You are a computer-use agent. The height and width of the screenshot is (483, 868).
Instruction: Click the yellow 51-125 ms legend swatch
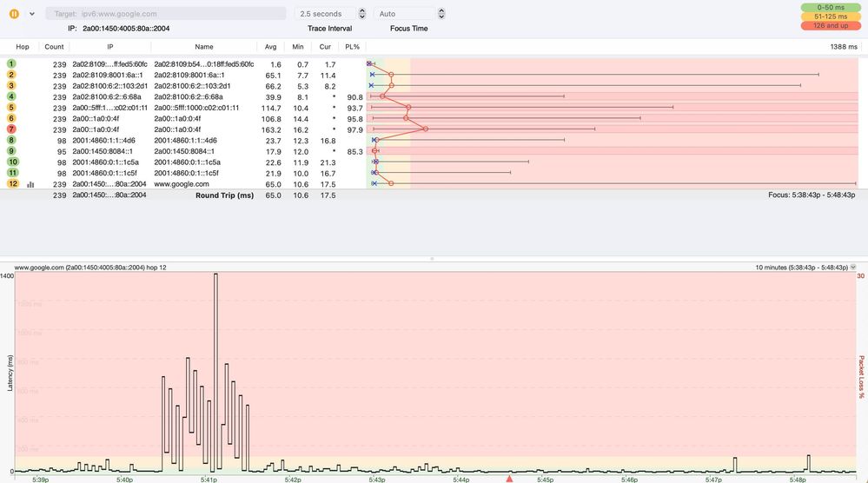[x=831, y=17]
